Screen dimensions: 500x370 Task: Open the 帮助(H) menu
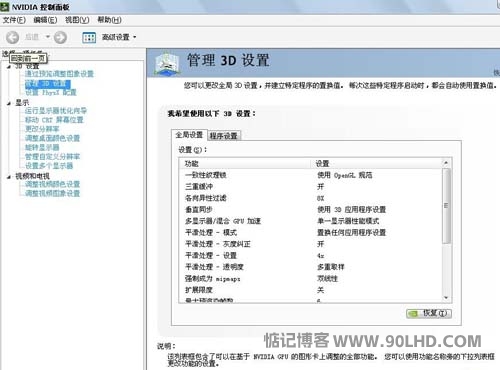coord(109,20)
